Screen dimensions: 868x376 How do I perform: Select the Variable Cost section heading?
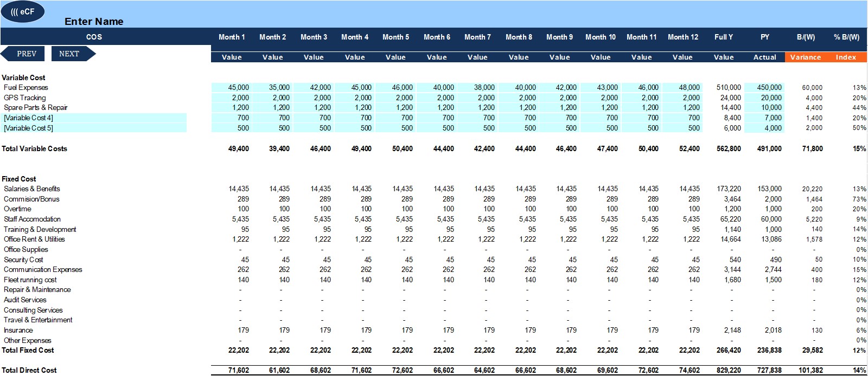click(23, 77)
